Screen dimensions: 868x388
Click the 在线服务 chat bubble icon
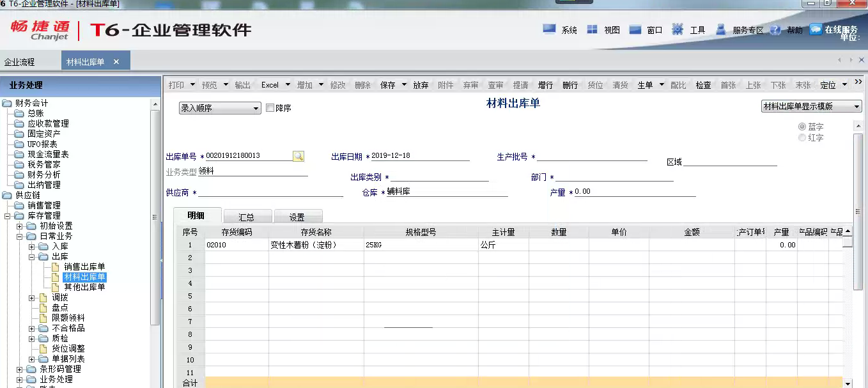pos(816,29)
